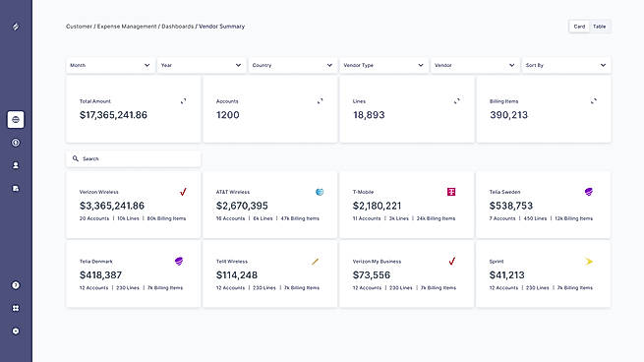Viewport: 644px width, 362px height.
Task: Click '11 Accounts' on T-Mobile card
Action: [367, 218]
